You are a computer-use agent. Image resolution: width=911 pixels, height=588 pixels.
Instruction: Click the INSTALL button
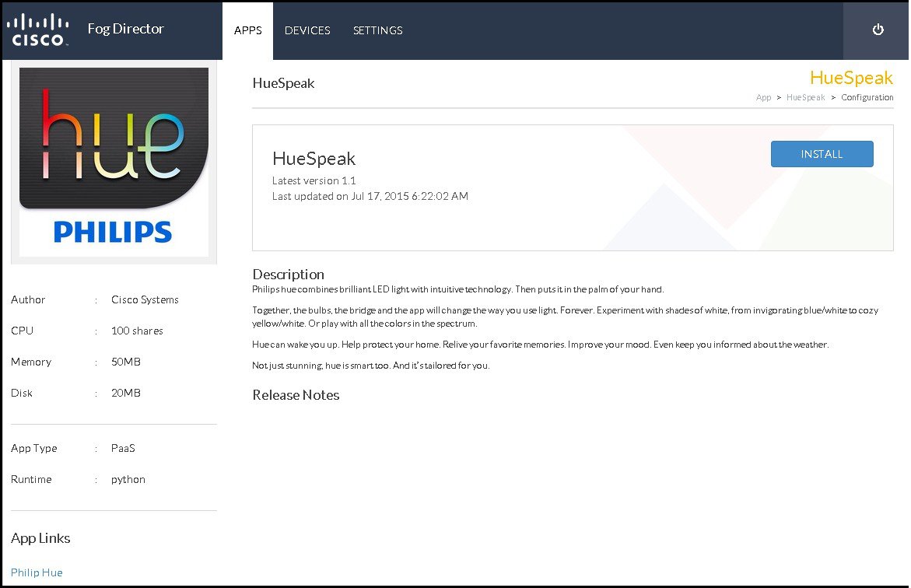pyautogui.click(x=822, y=154)
